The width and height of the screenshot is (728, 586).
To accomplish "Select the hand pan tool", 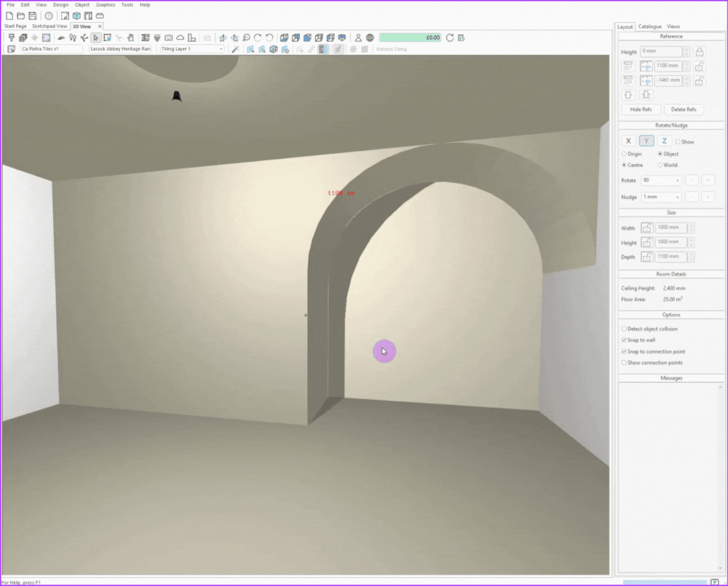I will 131,38.
